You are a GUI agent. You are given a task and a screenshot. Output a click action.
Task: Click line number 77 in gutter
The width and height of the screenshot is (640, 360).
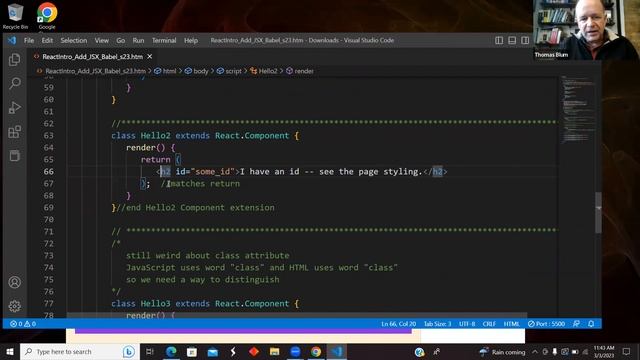pos(49,304)
